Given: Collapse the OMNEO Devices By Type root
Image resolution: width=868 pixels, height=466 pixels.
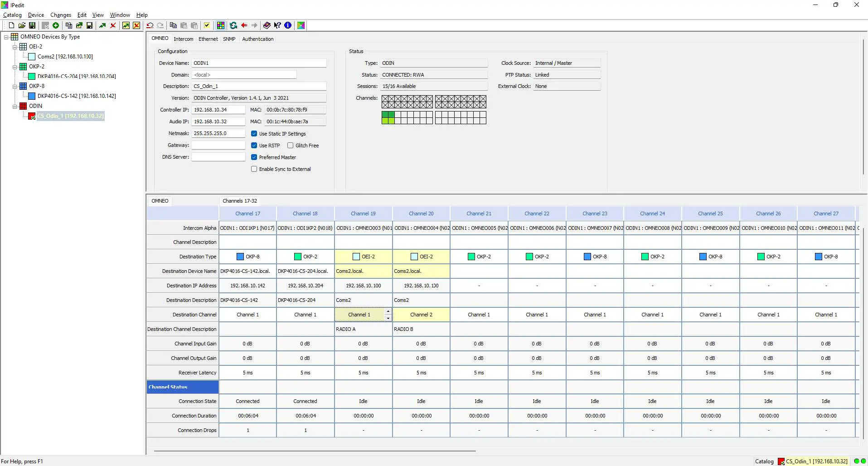Looking at the screenshot, I should (x=6, y=37).
